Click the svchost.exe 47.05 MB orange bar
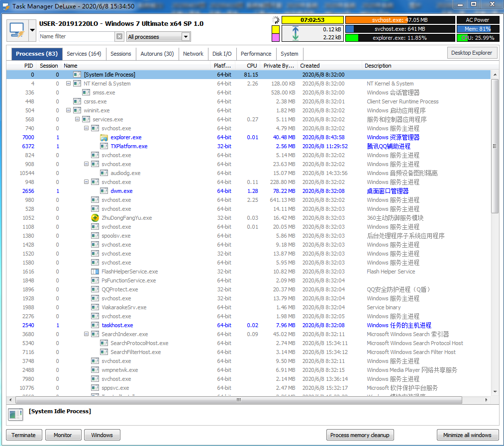The height and width of the screenshot is (446, 504). point(400,20)
